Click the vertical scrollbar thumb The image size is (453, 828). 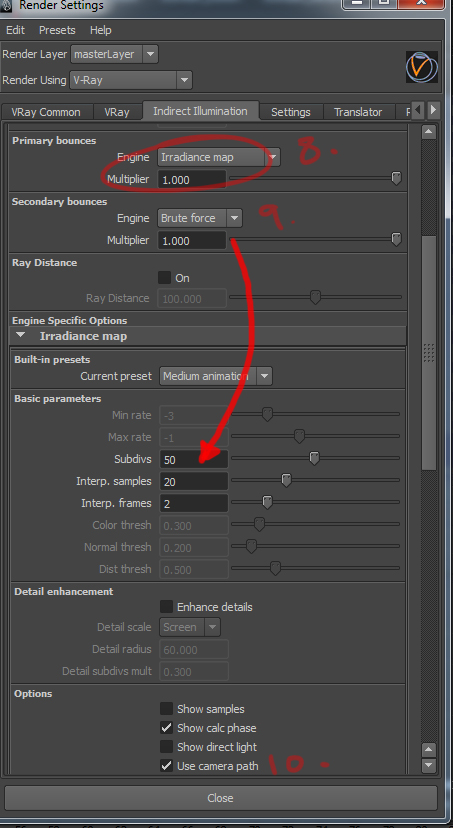pos(429,352)
